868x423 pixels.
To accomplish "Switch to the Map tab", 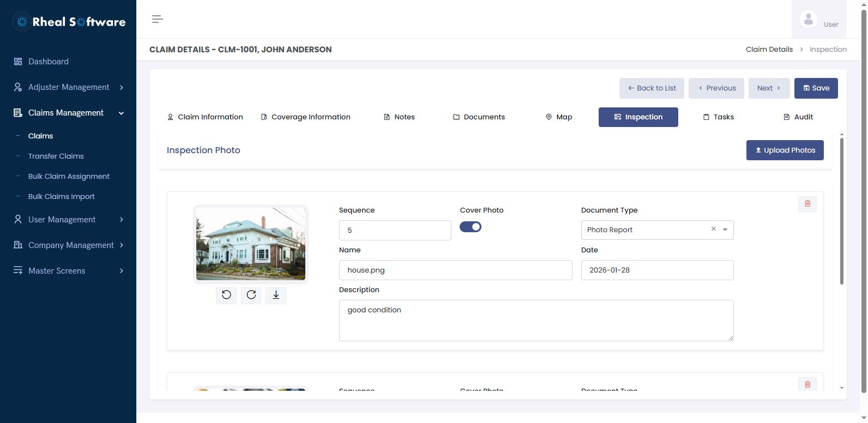I will tap(559, 117).
